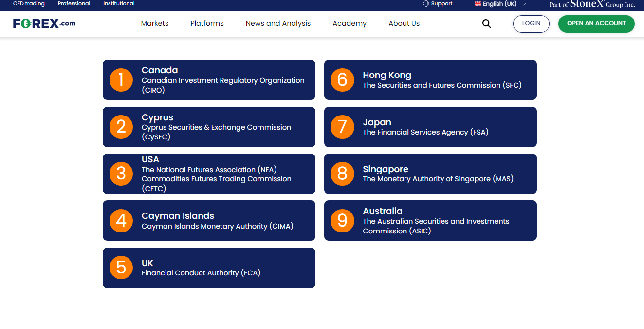Click the UK card heading
This screenshot has height=329, width=644.
coord(147,263)
